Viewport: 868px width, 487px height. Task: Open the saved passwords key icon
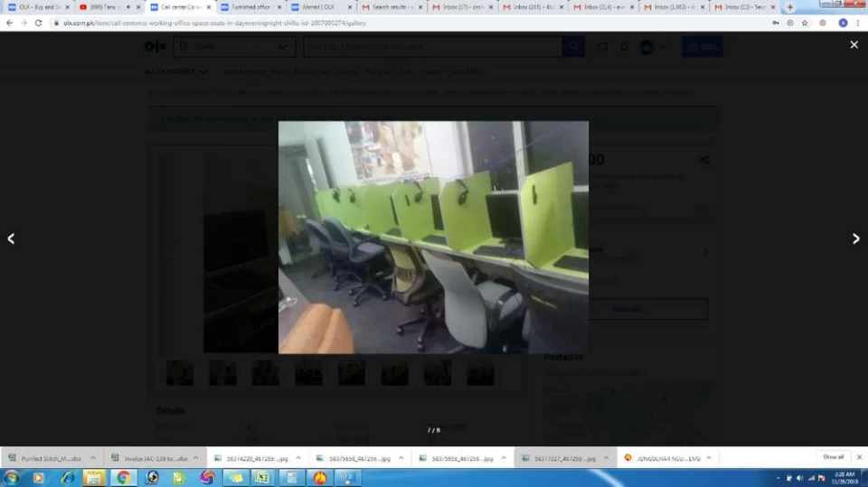tap(776, 23)
